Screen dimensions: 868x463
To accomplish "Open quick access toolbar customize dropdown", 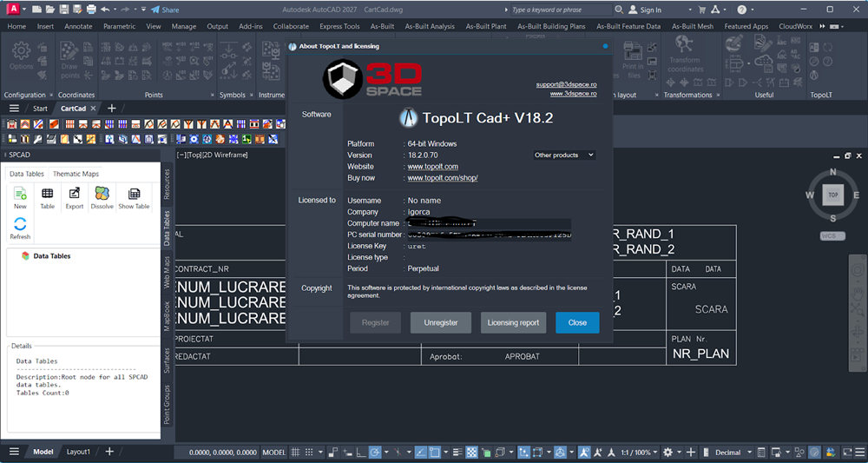I will 143,10.
